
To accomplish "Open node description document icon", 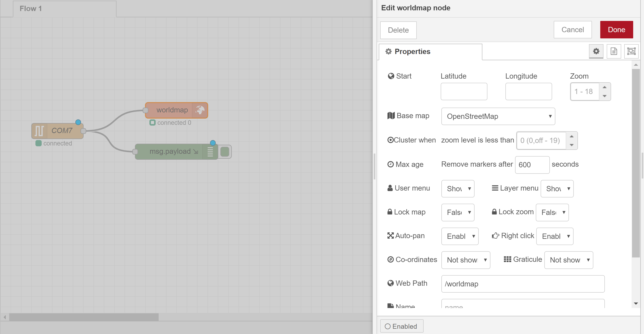I will 614,51.
